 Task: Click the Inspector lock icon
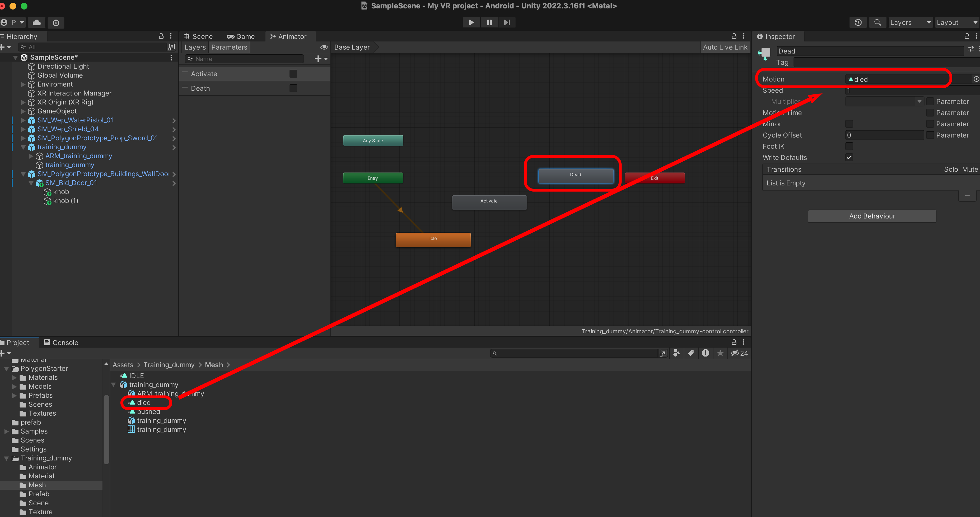[x=967, y=36]
